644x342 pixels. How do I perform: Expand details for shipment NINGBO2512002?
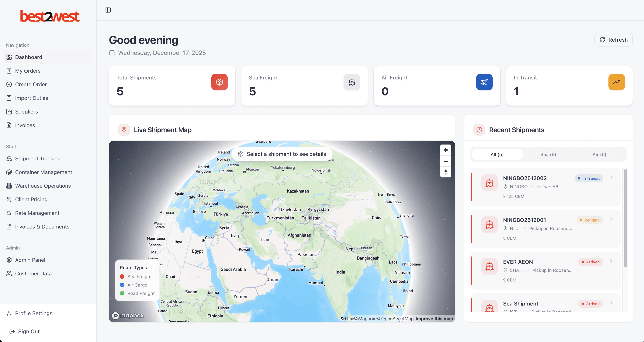tap(612, 178)
